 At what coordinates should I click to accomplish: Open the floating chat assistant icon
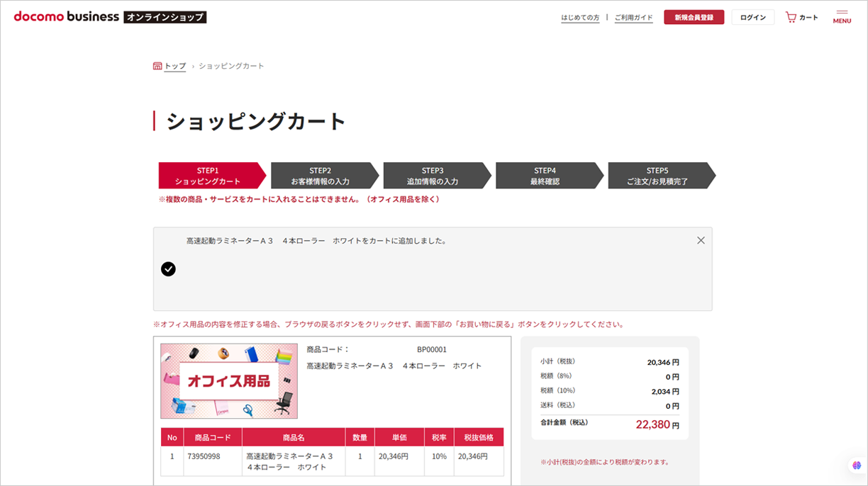pos(857,465)
